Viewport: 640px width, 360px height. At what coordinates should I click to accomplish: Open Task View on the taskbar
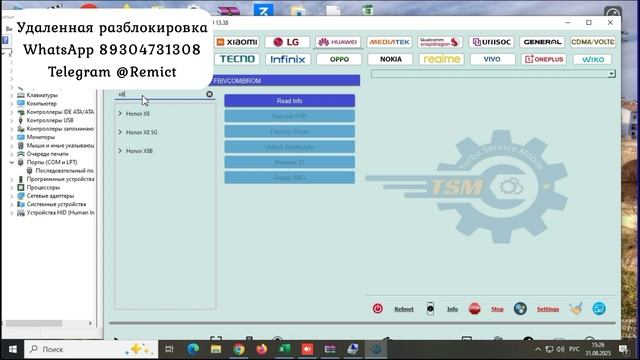169,349
